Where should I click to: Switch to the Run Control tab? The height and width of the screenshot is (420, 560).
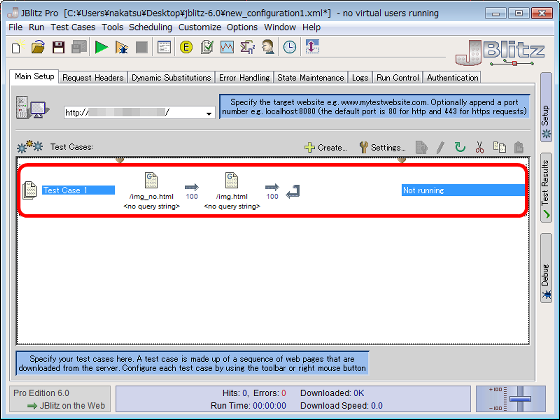tap(398, 78)
